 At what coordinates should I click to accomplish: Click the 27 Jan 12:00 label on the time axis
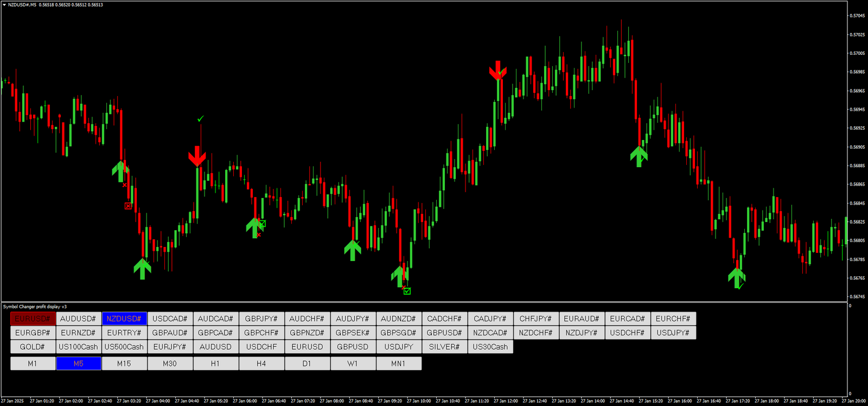506,401
